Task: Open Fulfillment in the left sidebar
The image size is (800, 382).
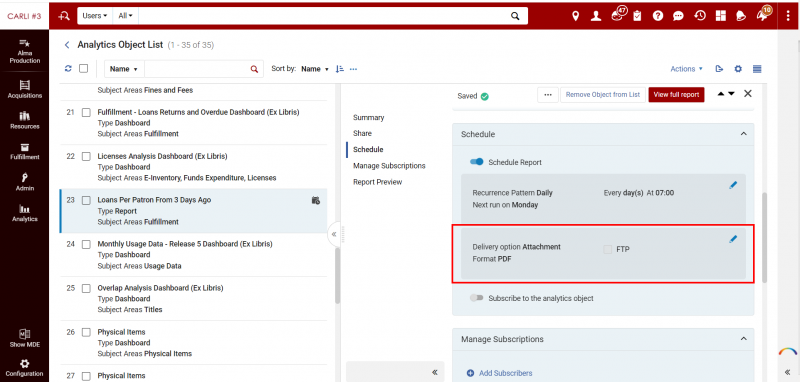Action: point(24,151)
